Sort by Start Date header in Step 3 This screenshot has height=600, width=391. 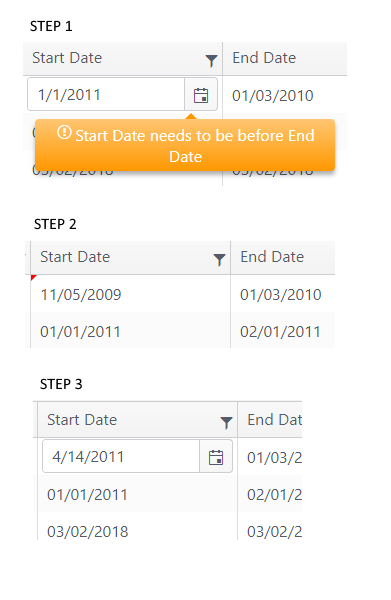pyautogui.click(x=82, y=420)
